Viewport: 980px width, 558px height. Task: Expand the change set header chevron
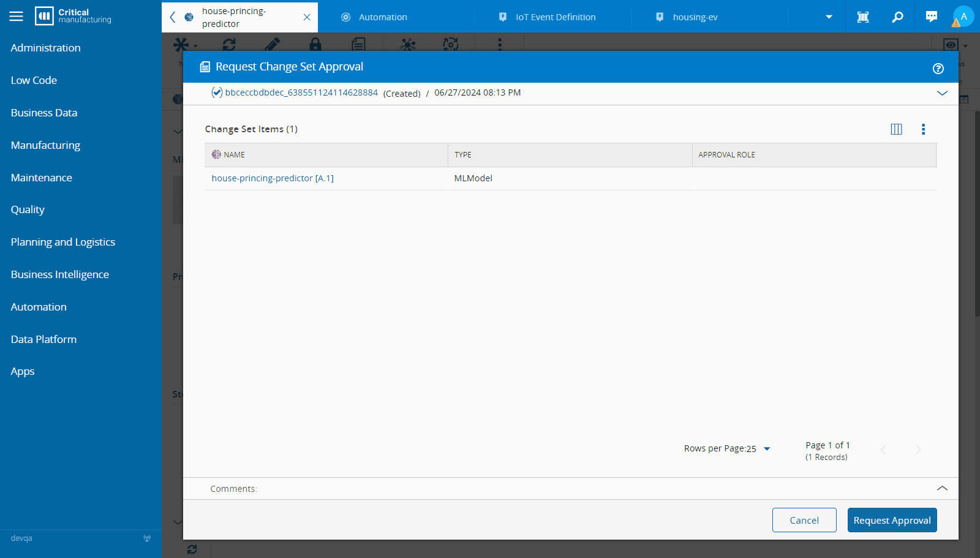click(x=942, y=93)
